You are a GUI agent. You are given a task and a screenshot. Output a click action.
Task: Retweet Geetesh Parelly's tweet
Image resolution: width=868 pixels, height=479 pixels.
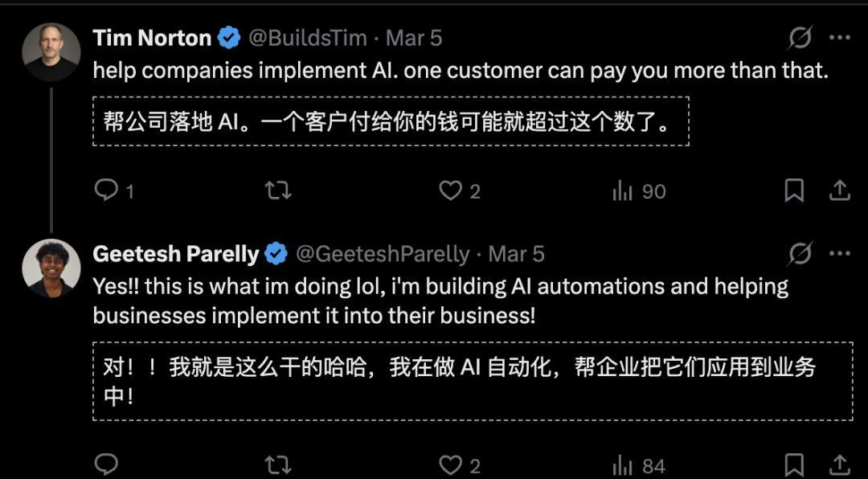(278, 465)
